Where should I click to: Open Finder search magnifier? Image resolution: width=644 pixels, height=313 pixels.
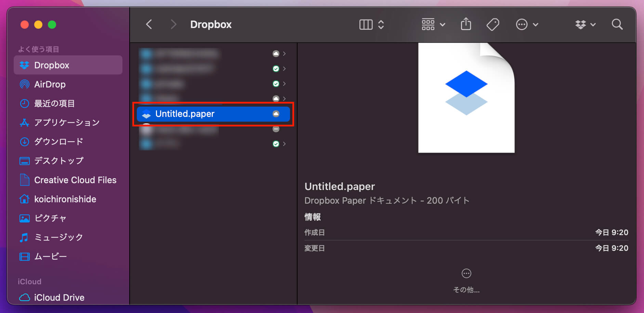coord(617,24)
